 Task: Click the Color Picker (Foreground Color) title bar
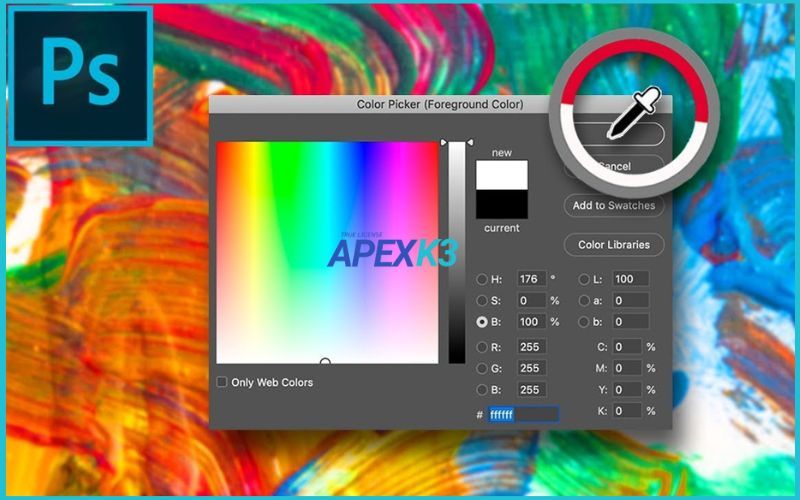[x=440, y=104]
